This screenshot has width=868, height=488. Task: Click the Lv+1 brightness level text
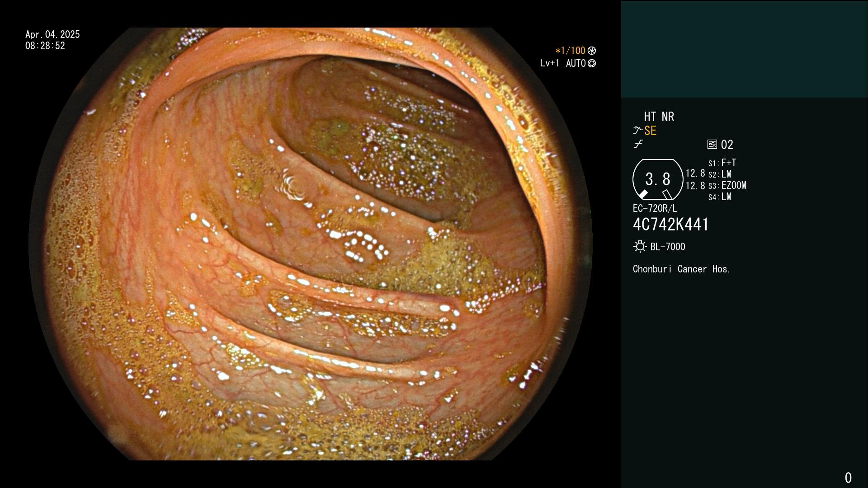[x=549, y=63]
